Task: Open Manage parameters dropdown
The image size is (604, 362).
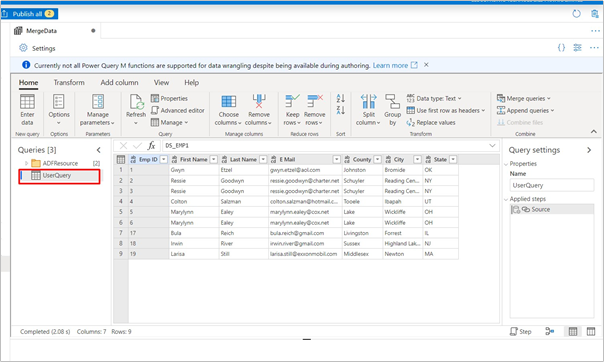Action: (x=97, y=110)
